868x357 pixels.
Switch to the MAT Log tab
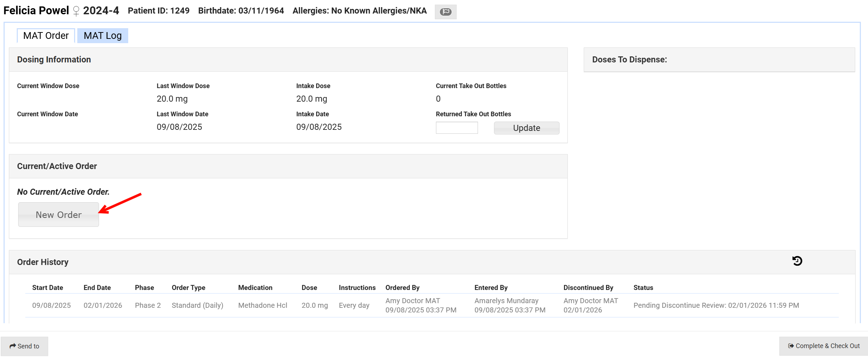point(103,36)
